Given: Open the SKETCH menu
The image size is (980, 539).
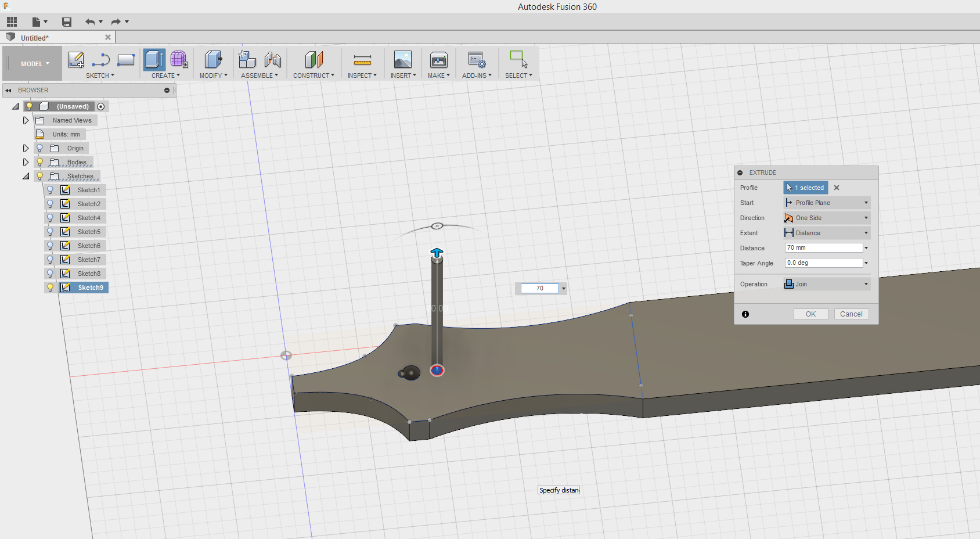Looking at the screenshot, I should (x=100, y=76).
